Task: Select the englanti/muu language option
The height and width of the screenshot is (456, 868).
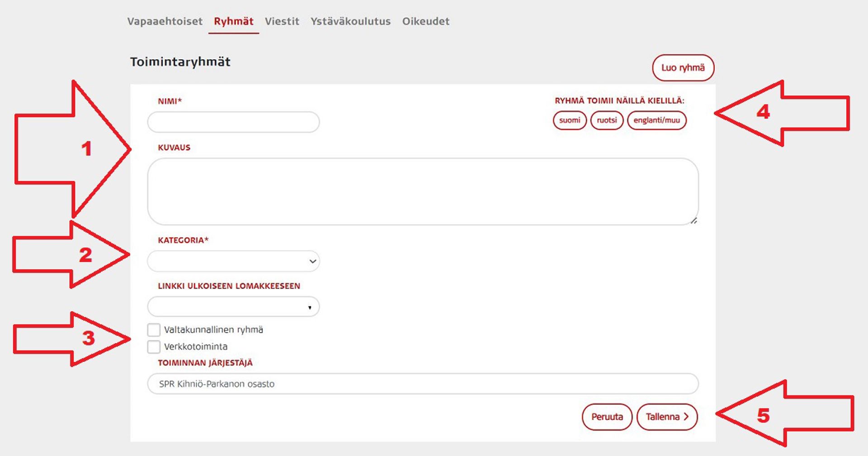Action: [x=656, y=120]
